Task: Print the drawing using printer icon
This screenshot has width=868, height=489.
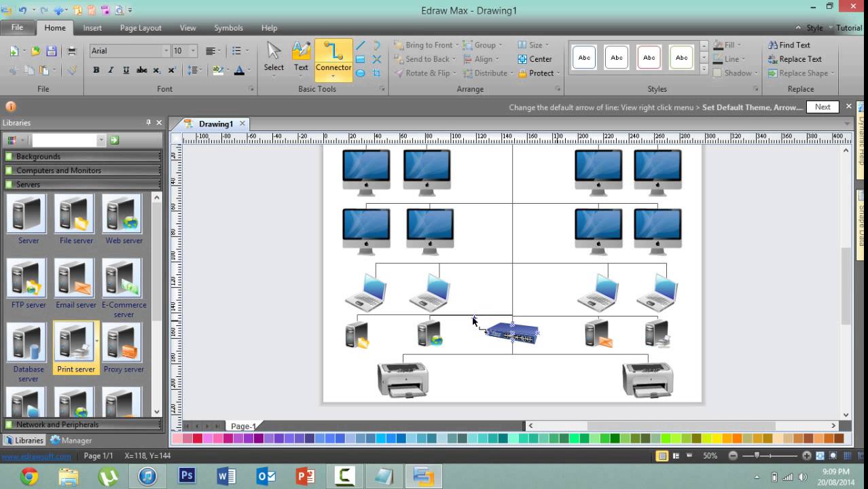Action: tap(71, 51)
